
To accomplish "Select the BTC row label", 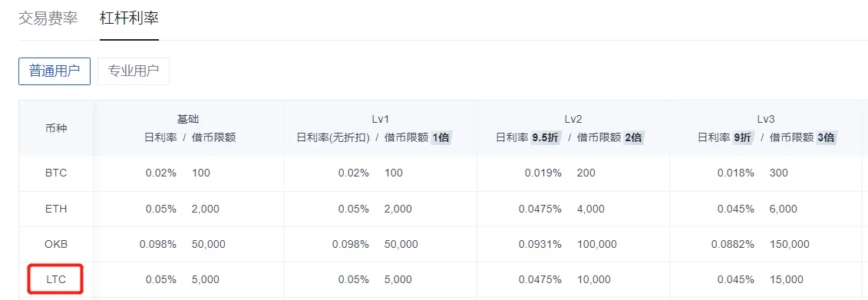I will click(x=56, y=173).
